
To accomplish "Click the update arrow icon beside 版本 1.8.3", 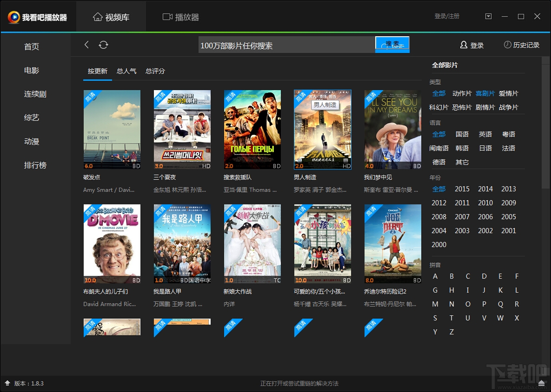I will [x=7, y=383].
